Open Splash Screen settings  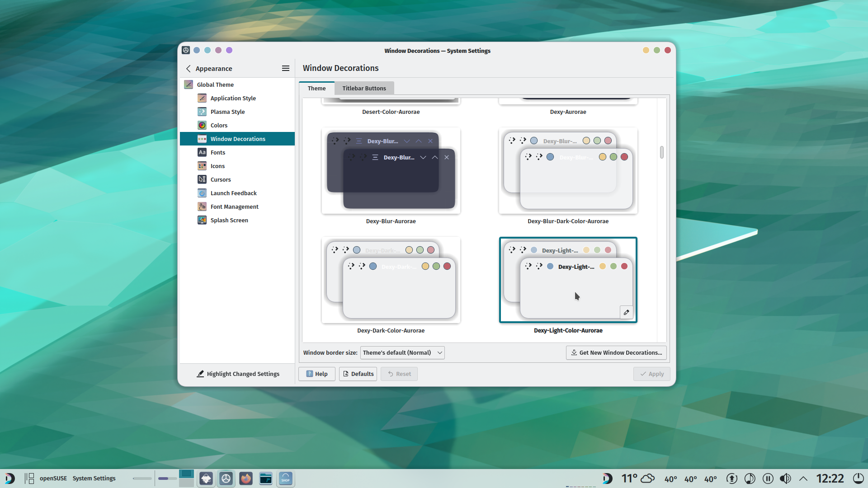237,220
